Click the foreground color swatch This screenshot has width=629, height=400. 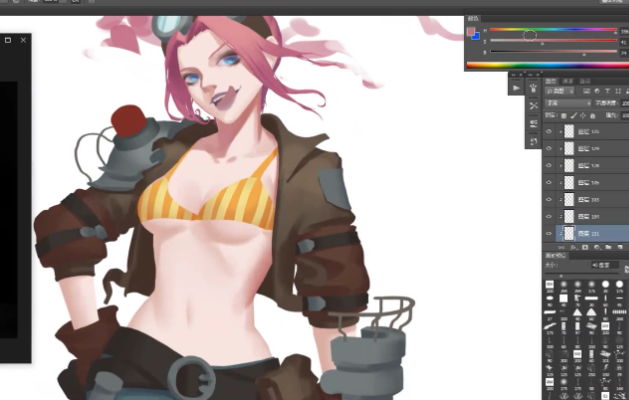click(x=471, y=31)
